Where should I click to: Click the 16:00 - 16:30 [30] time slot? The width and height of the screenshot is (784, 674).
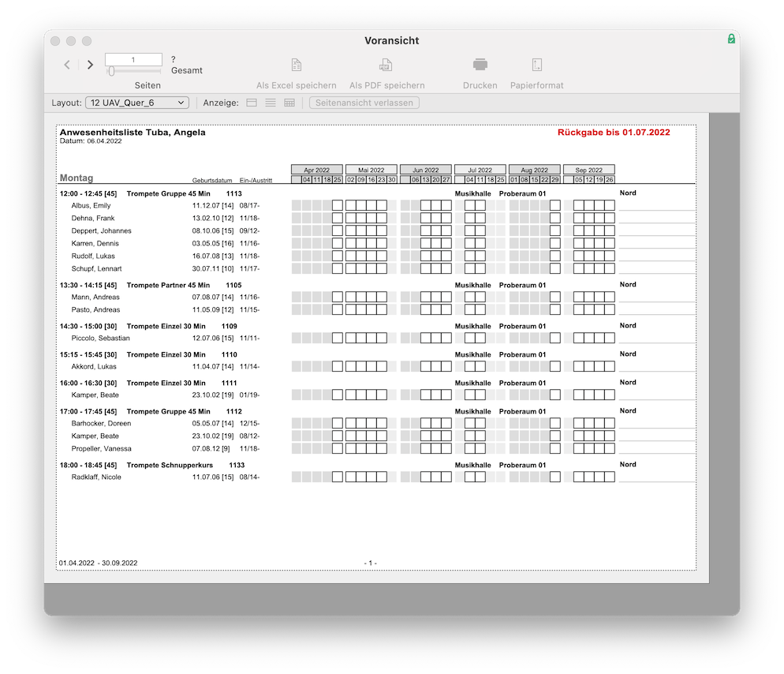pos(88,384)
